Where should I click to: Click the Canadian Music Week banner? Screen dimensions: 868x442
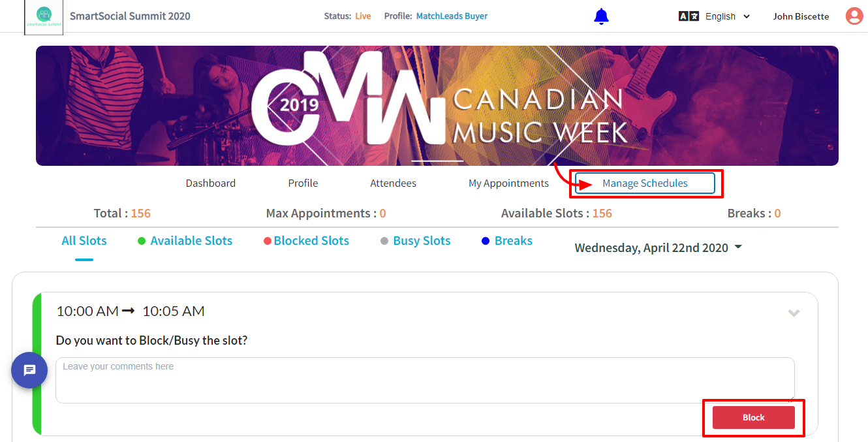(x=437, y=106)
